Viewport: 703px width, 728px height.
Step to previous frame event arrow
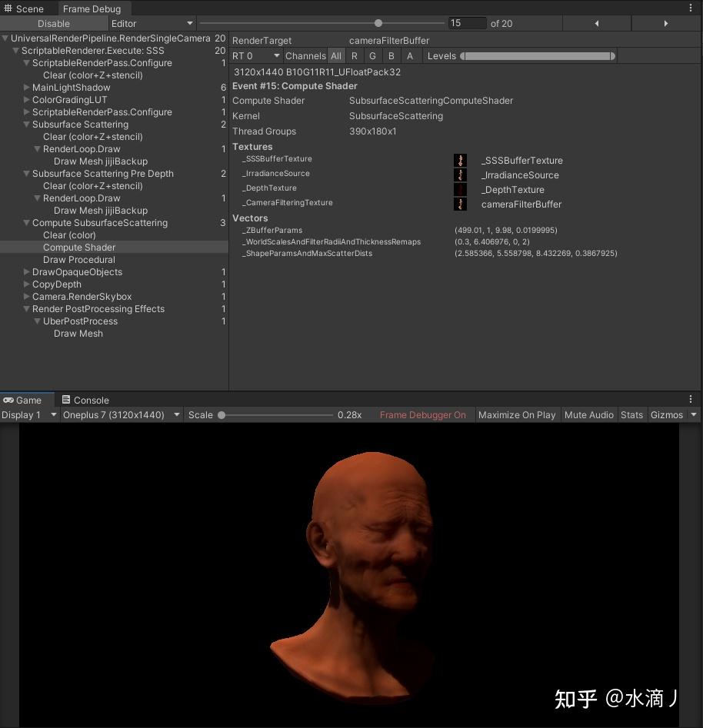click(x=597, y=23)
